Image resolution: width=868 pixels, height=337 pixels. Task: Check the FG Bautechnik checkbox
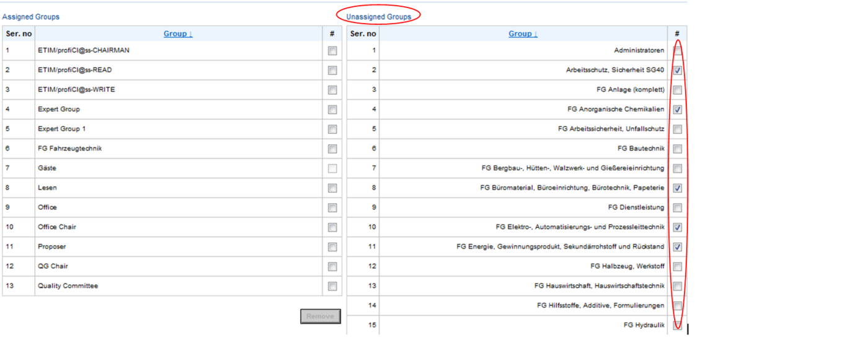[678, 149]
